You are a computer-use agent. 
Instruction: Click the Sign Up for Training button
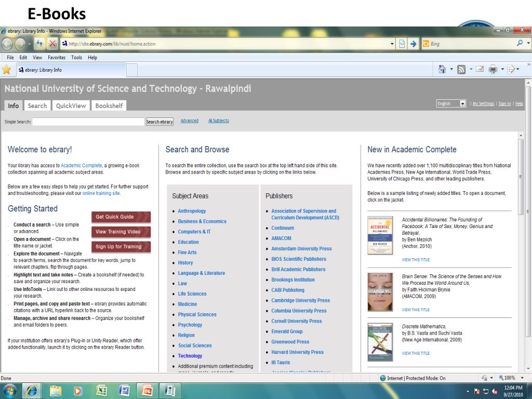(121, 247)
